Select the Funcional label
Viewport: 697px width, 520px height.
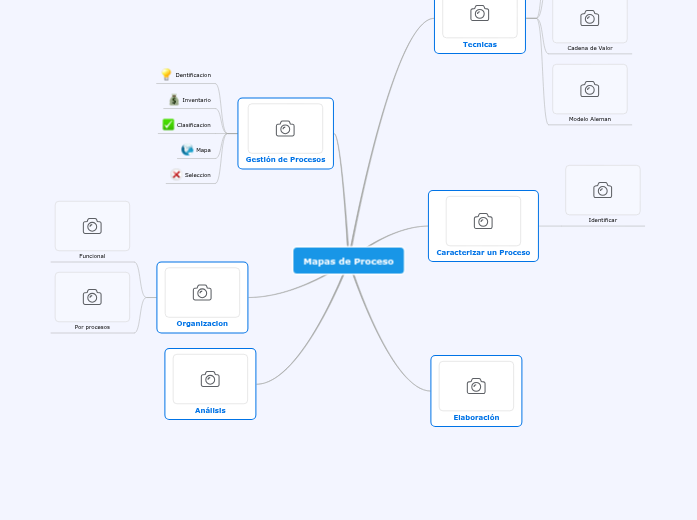tap(92, 256)
